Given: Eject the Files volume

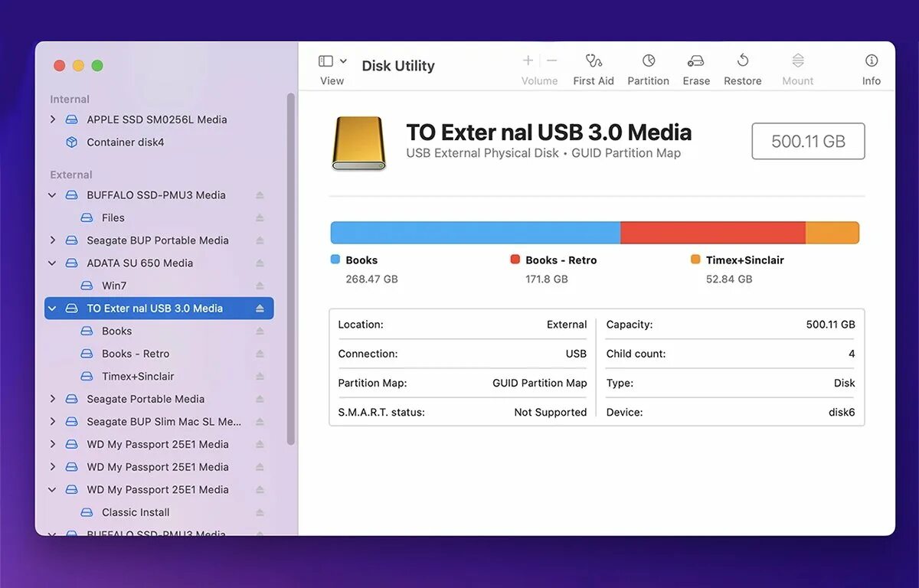Looking at the screenshot, I should [x=260, y=218].
